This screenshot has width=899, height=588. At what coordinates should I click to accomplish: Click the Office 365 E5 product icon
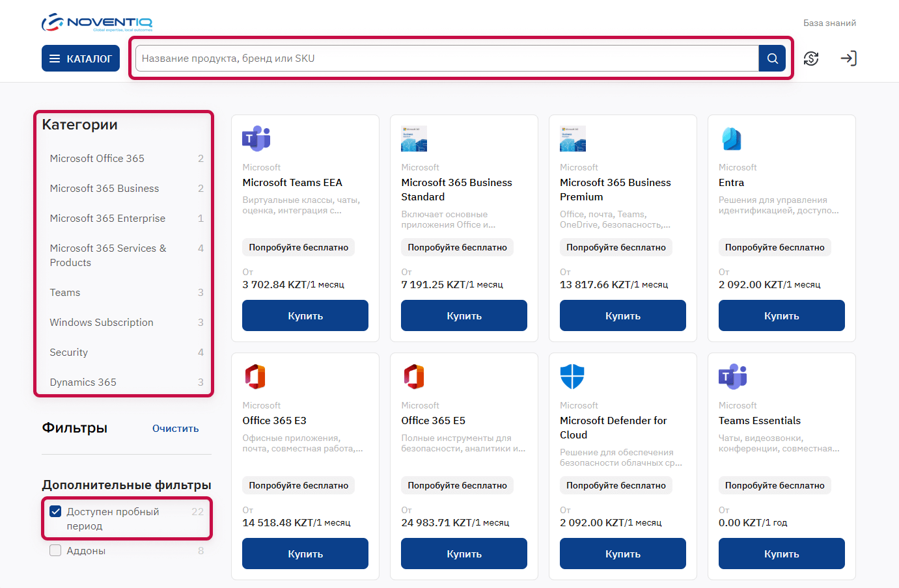pos(416,376)
